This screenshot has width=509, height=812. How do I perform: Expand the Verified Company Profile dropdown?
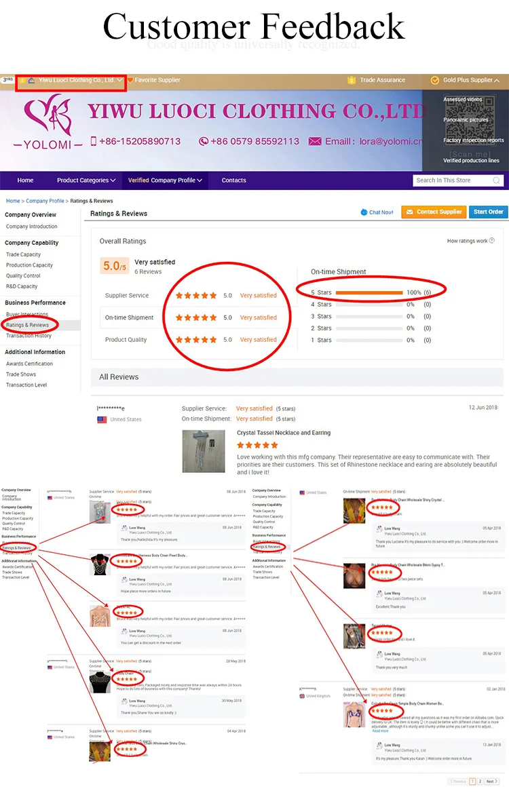click(165, 180)
